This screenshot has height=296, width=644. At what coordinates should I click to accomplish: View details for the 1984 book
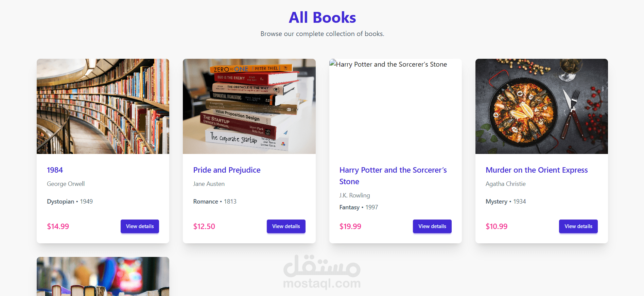click(140, 226)
